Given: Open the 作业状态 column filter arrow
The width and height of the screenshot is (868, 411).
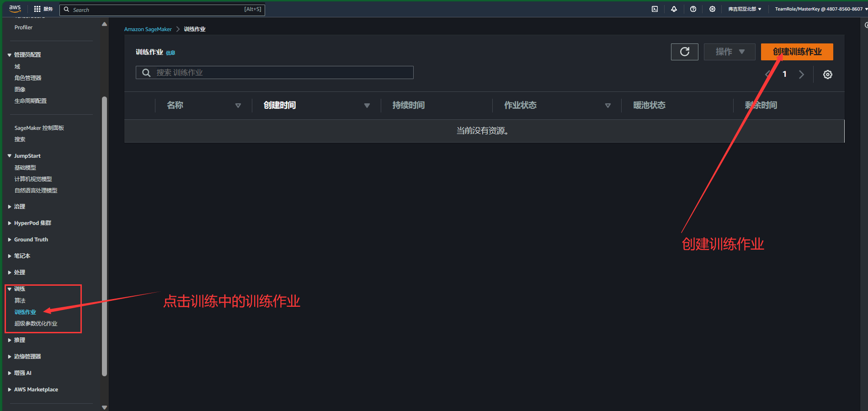Looking at the screenshot, I should tap(607, 106).
